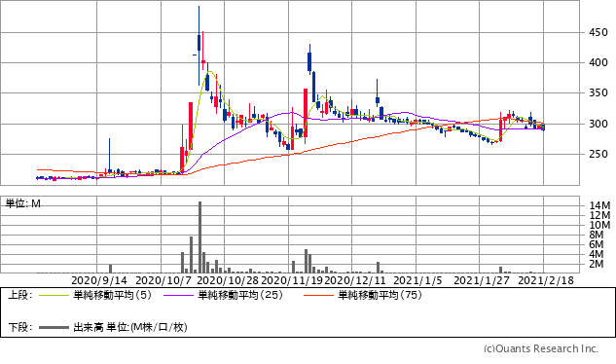This screenshot has height=364, width=616.
Task: Click the 250 price axis label
Action: [598, 154]
